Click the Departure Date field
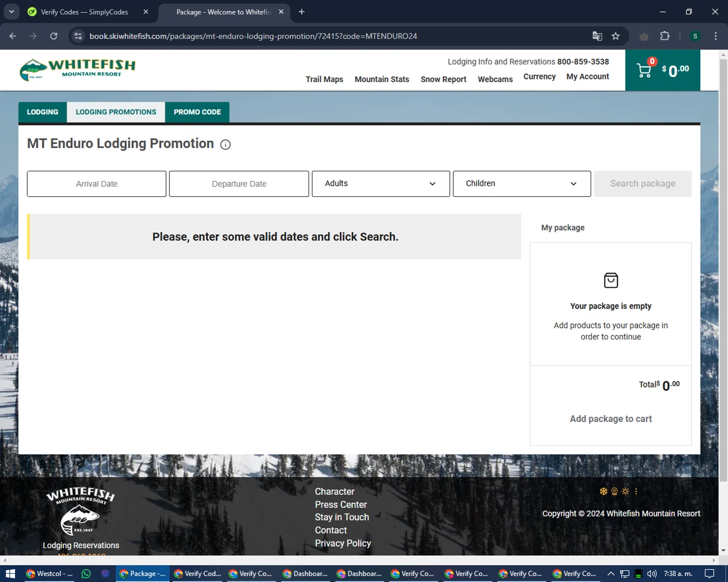The width and height of the screenshot is (728, 582). 239,184
